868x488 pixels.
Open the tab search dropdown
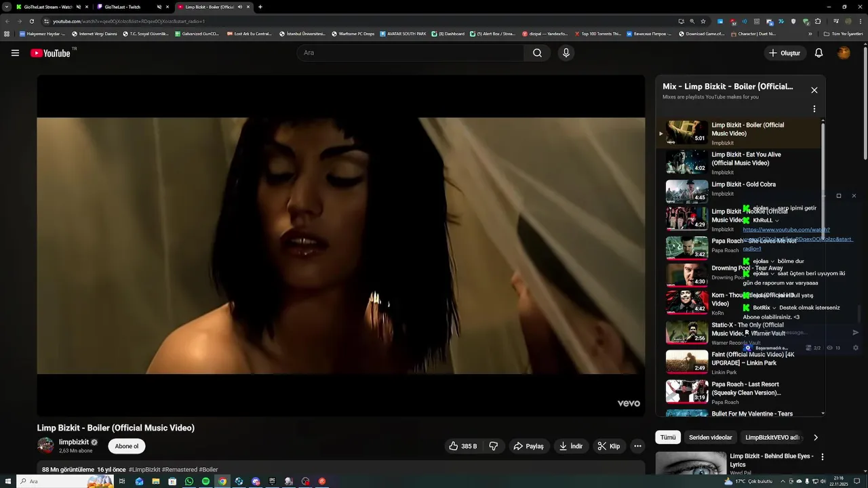tap(7, 7)
